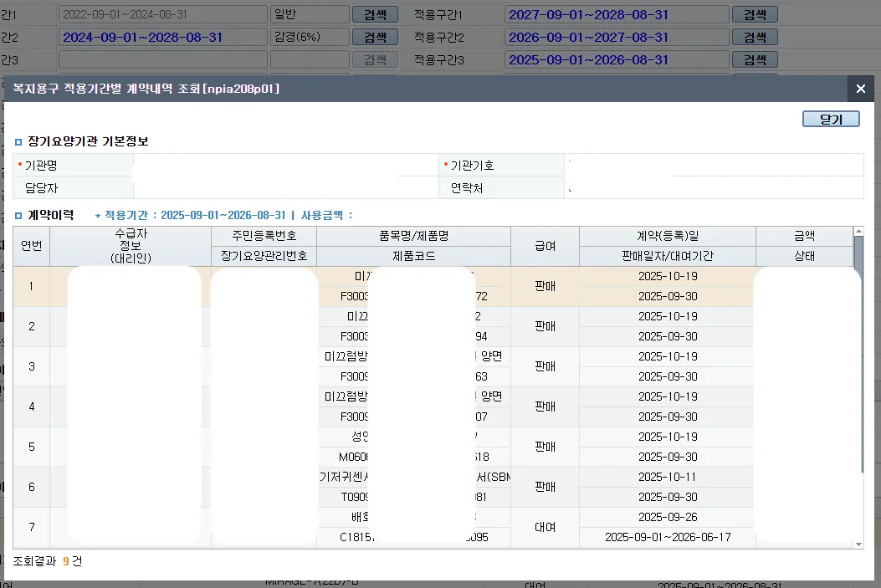Select the 2027-09-01~2028-08-31 date range field

[x=615, y=14]
